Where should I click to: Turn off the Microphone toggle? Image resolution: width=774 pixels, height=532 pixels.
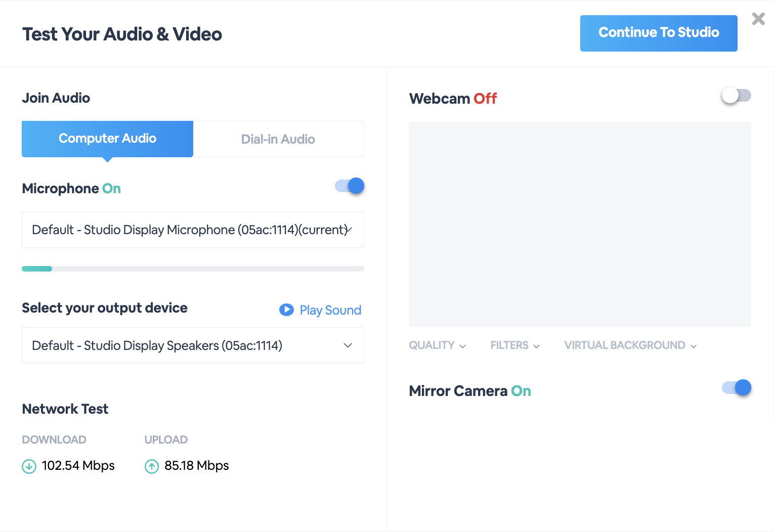pos(349,186)
